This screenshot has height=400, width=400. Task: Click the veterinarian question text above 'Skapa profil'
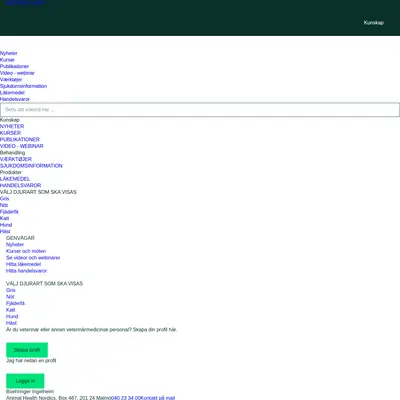tap(91, 330)
